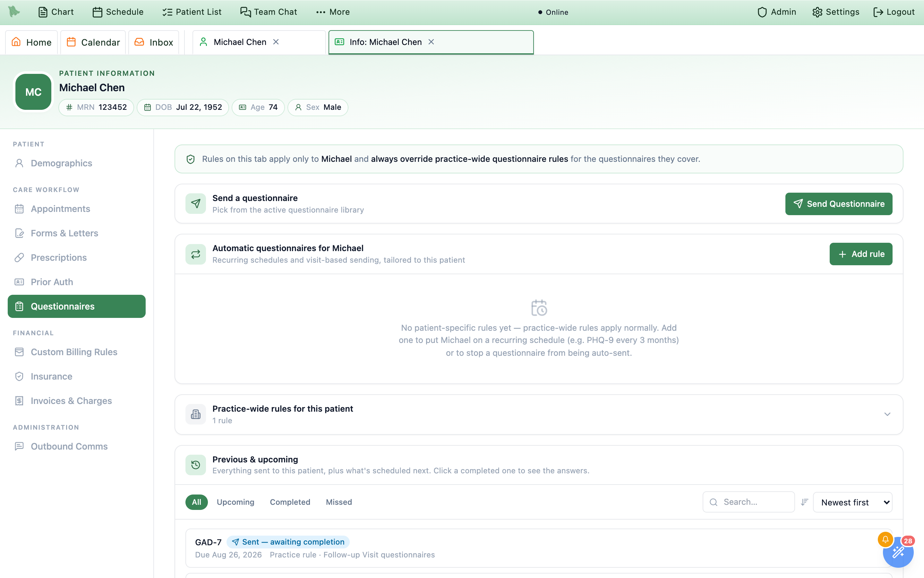
Task: Open Demographics in the sidebar
Action: point(76,163)
